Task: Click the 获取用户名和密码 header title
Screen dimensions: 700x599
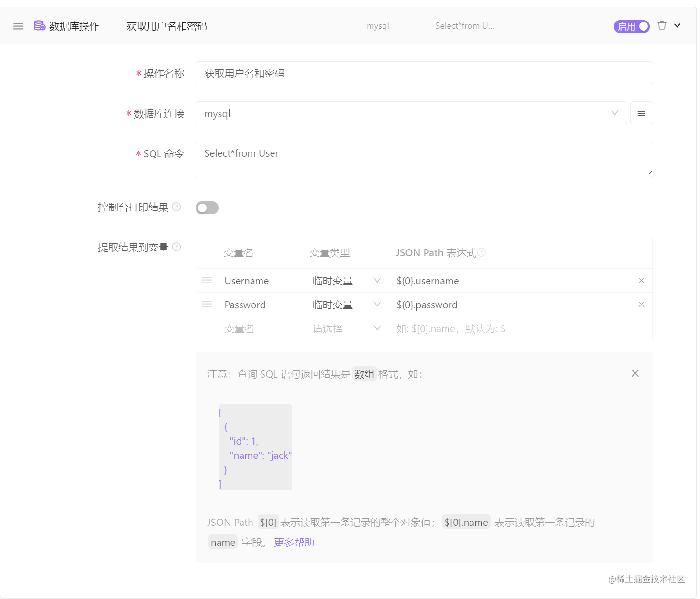Action: click(166, 26)
